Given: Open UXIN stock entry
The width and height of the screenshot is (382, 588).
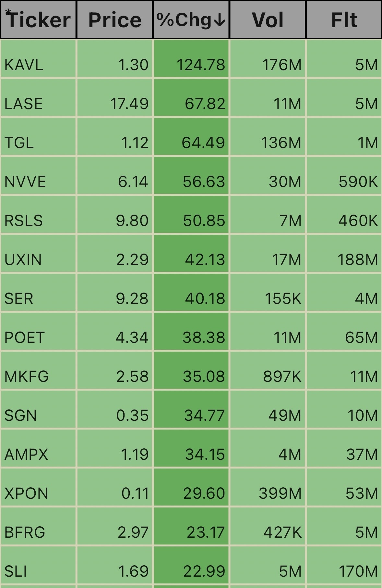Looking at the screenshot, I should [23, 259].
